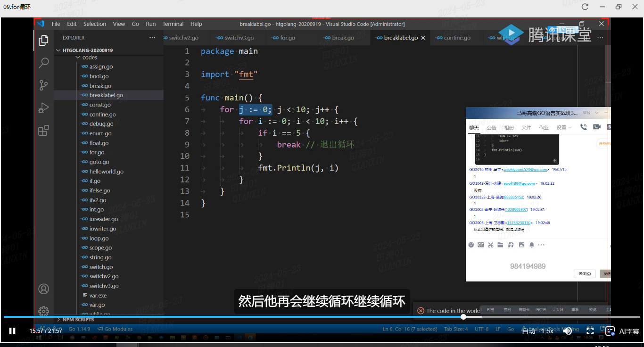This screenshot has height=347, width=644.
Task: Click the 1228905807 QQ number link
Action: pos(517,209)
